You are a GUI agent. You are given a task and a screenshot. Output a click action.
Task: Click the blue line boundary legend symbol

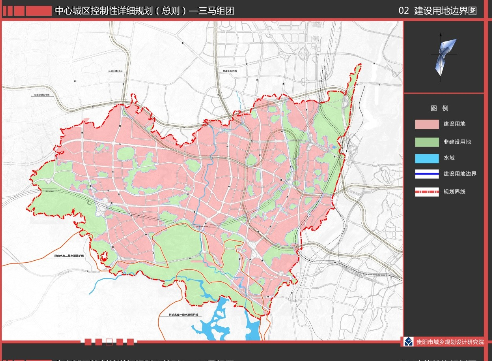point(427,174)
